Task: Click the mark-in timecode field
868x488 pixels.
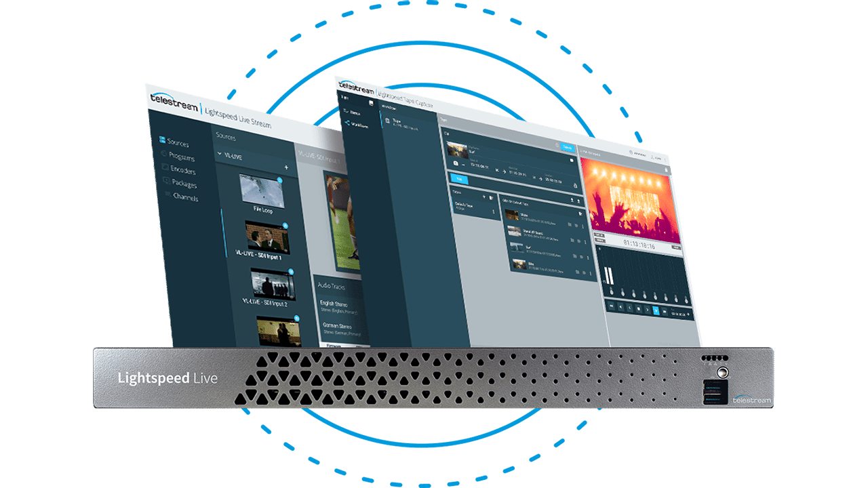Action: [480, 165]
